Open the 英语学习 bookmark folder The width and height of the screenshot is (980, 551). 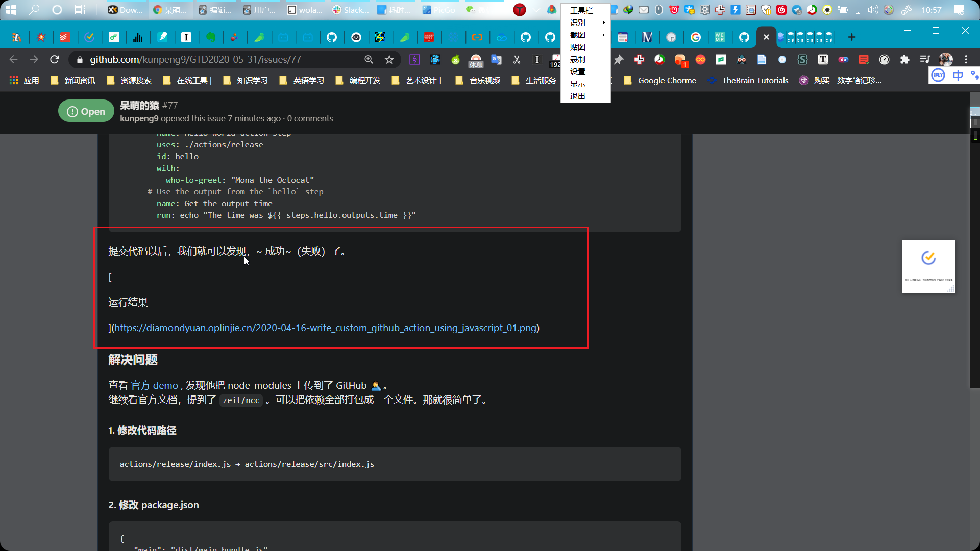[302, 80]
